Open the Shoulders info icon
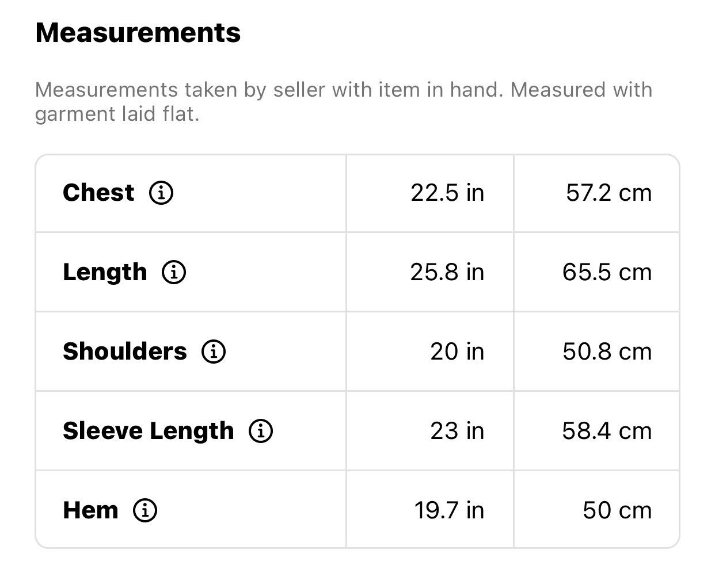The height and width of the screenshot is (588, 715). tap(214, 352)
